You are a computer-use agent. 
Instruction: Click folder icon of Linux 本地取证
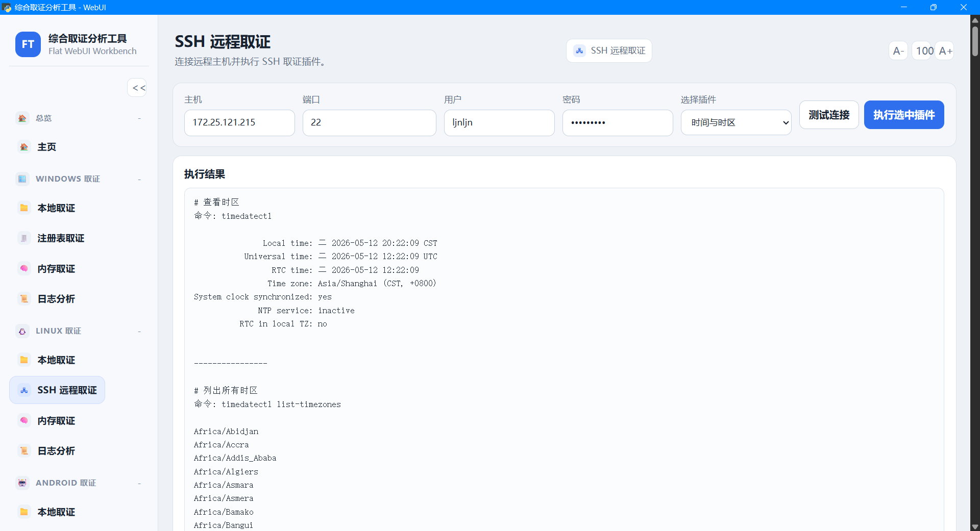[24, 360]
